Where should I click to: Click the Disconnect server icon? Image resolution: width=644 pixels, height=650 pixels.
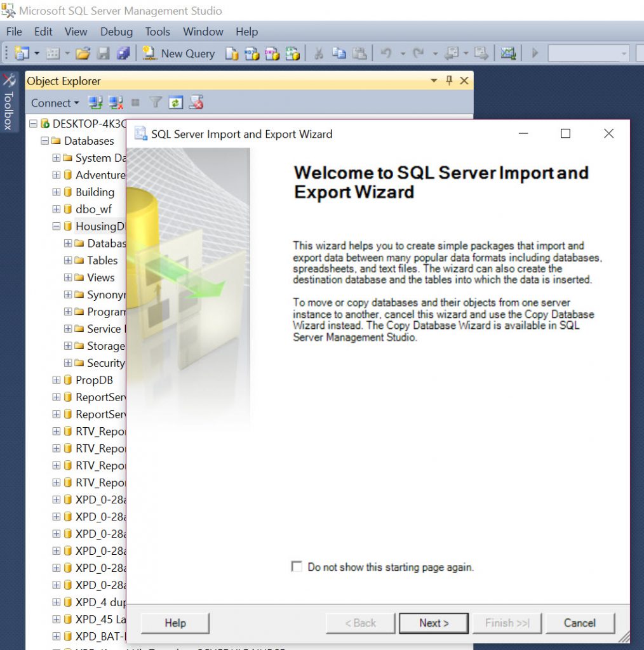[116, 102]
